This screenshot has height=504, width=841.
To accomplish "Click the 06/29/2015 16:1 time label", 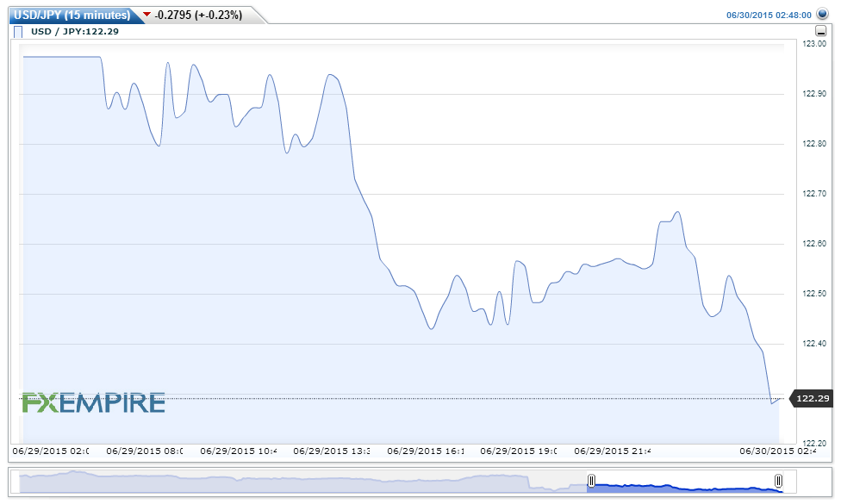I will (426, 451).
